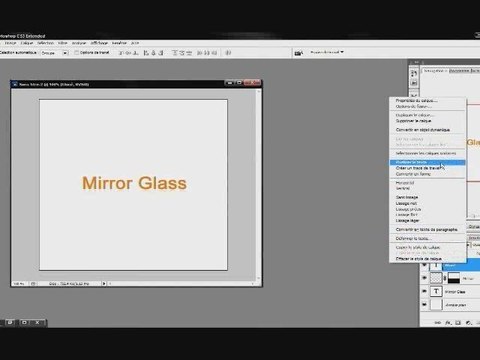Choose Sélectionner les calques similaires
Viewport: 480px width, 360px height.
click(426, 153)
